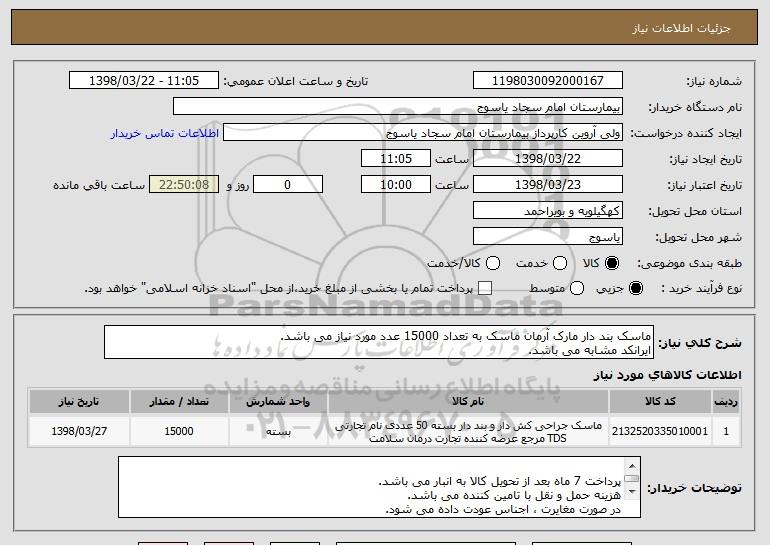770x545 pixels.
Task: Click the کد کالا column header
Action: point(660,402)
